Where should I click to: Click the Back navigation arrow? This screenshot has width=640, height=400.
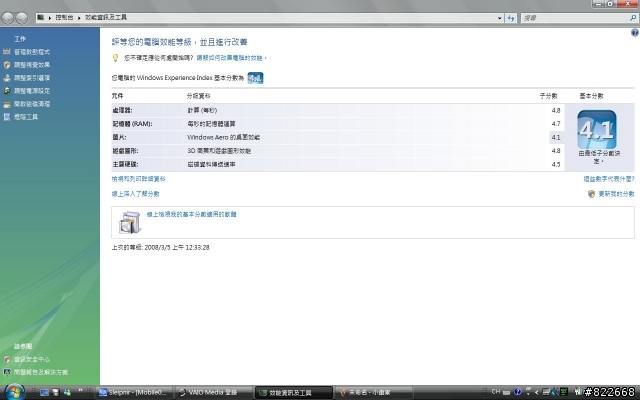click(x=8, y=18)
